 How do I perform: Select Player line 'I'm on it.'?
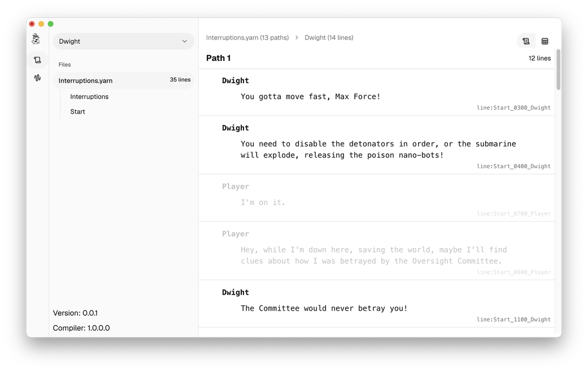[263, 203]
